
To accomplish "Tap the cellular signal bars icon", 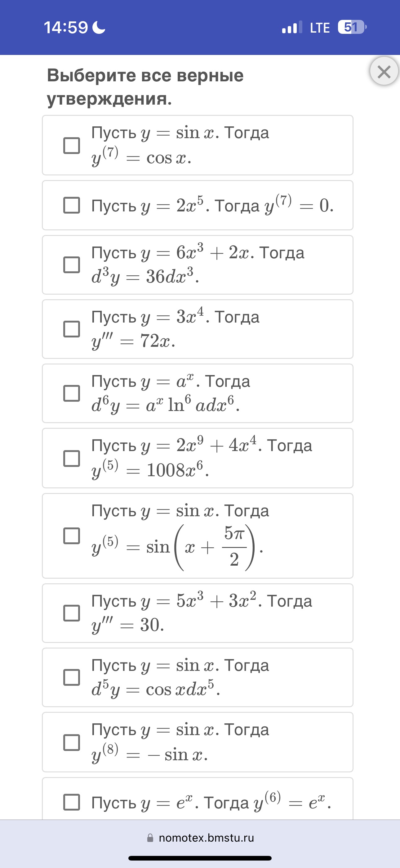I will [292, 27].
